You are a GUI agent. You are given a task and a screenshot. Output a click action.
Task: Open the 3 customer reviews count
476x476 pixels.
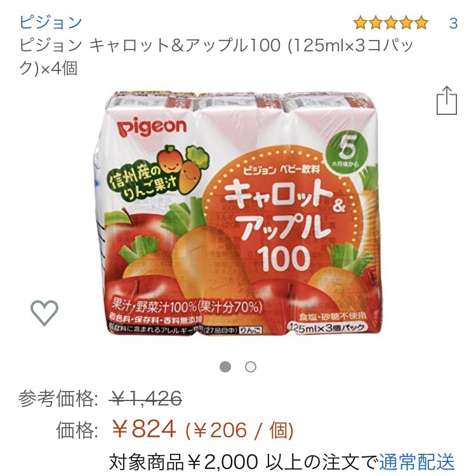pos(453,23)
